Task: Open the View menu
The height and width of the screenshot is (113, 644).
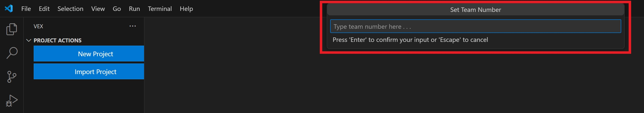Action: pos(98,9)
